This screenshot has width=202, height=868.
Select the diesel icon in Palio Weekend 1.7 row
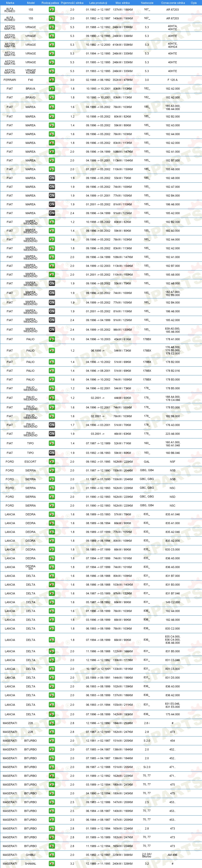52,425
